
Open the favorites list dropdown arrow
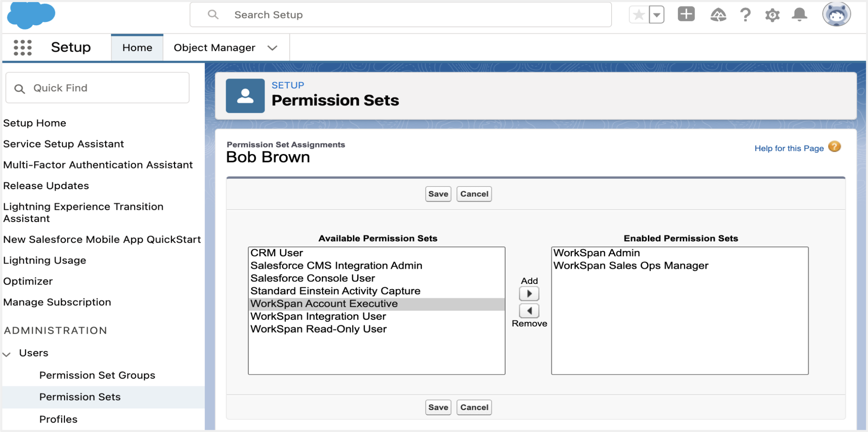click(656, 15)
